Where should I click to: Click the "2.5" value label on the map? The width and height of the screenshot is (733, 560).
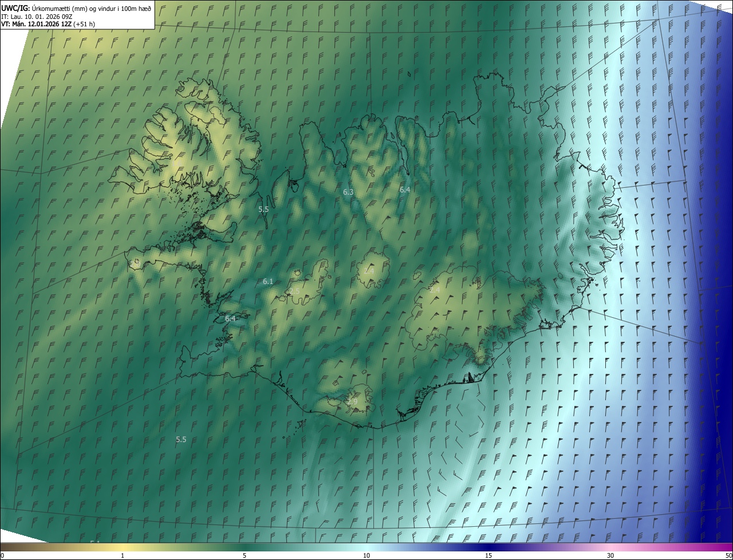(294, 291)
